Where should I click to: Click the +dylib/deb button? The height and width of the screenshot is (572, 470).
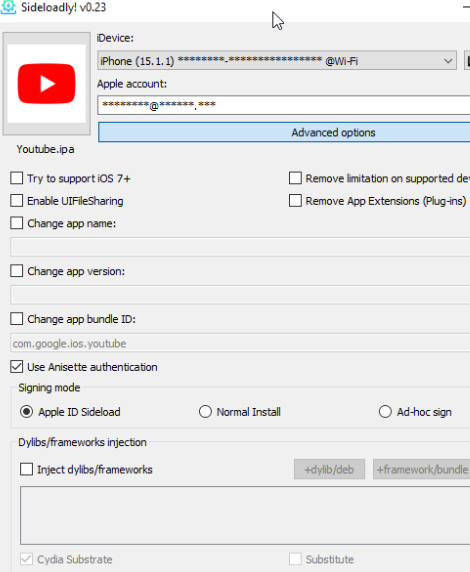(x=329, y=469)
